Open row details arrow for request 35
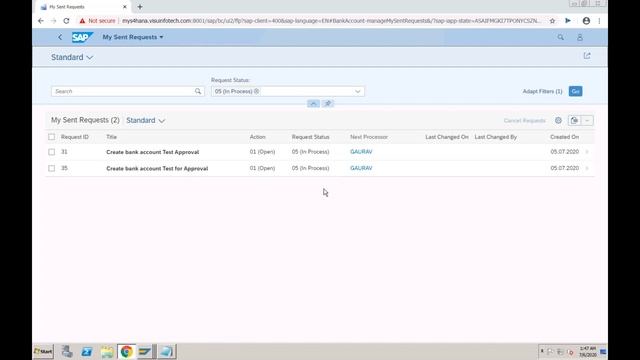The width and height of the screenshot is (640, 360). coord(587,168)
